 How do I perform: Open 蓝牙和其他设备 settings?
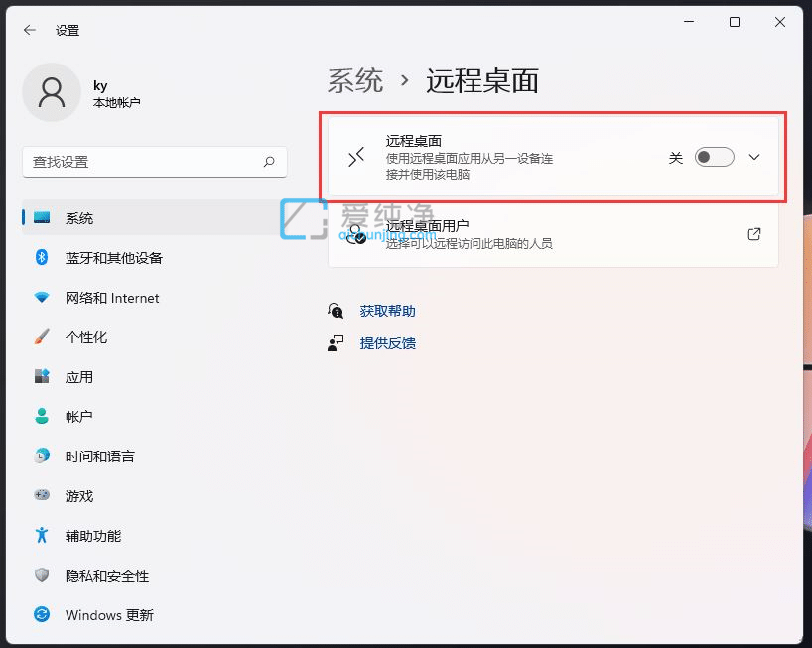[x=154, y=258]
